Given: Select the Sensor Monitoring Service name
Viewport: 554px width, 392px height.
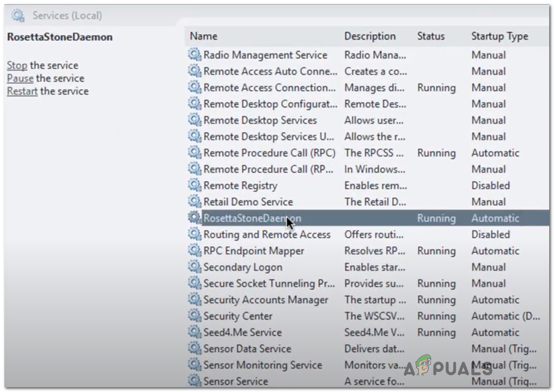Looking at the screenshot, I should tap(263, 365).
